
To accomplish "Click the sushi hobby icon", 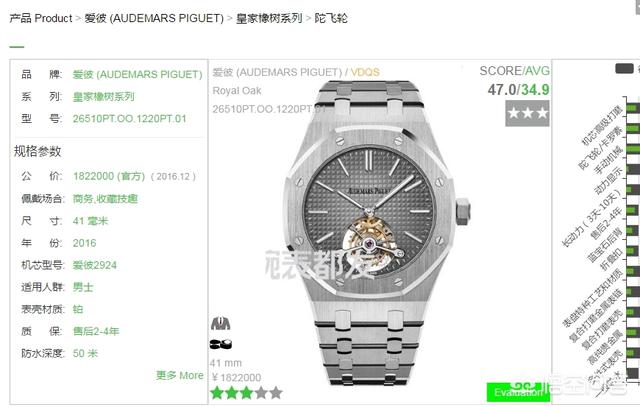I will click(x=220, y=344).
